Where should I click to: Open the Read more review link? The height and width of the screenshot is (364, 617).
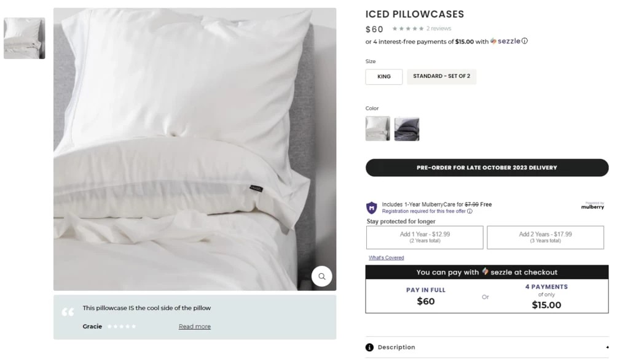click(194, 327)
